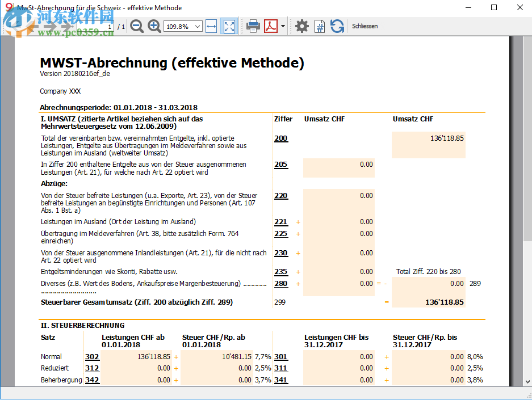The width and height of the screenshot is (532, 400).
Task: Select the 10'481.15 tax amount
Action: tap(237, 357)
